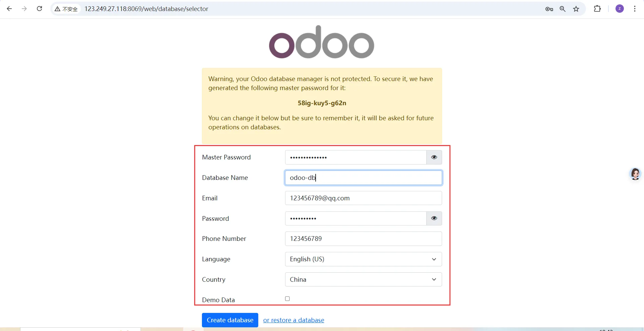Screen dimensions: 644x331
Task: Open the Language dropdown
Action: 363,259
